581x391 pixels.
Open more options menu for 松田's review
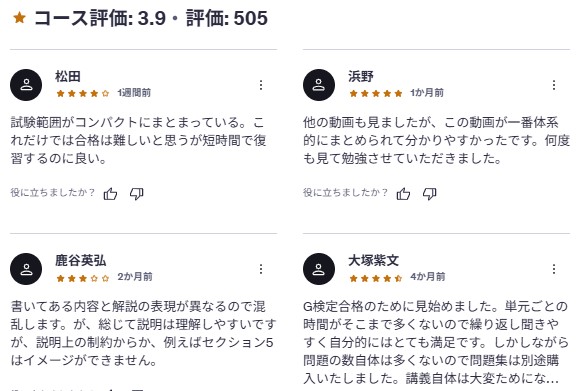point(261,85)
